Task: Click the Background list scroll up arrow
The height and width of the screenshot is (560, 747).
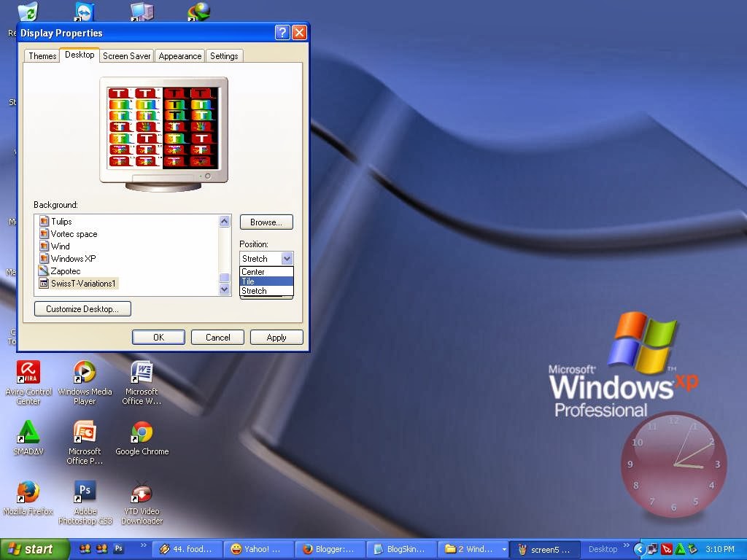Action: point(225,221)
